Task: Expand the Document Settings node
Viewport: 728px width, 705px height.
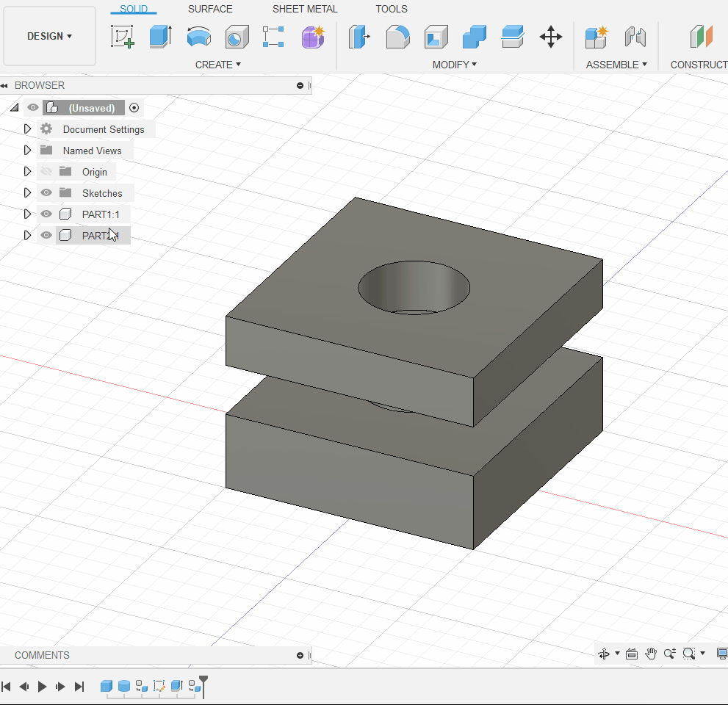Action: tap(27, 129)
